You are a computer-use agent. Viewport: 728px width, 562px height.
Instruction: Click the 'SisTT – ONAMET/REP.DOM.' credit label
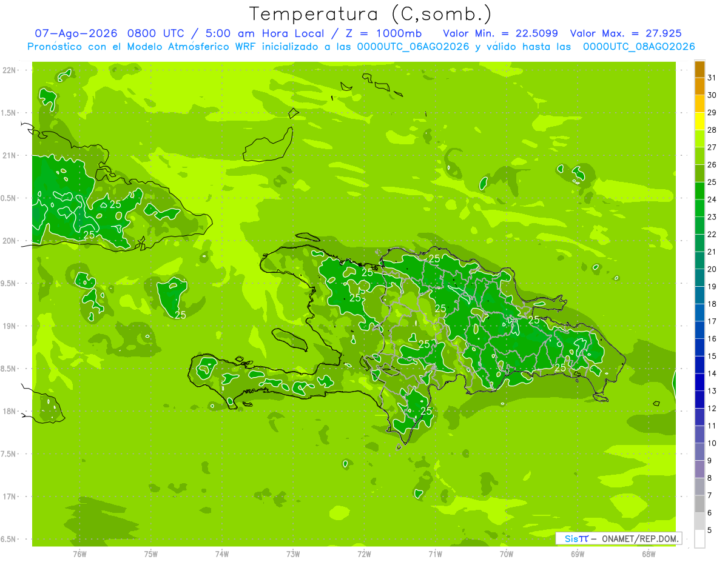click(618, 538)
